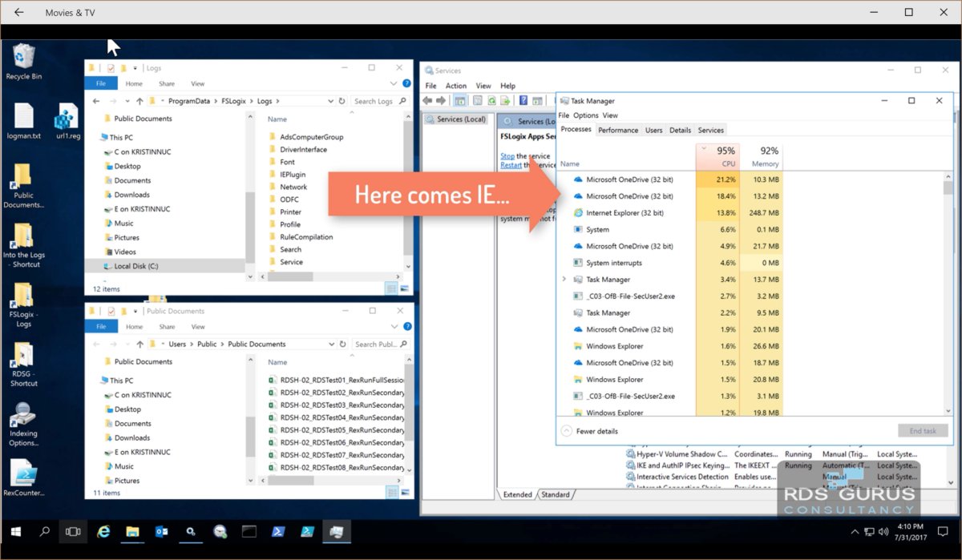Switch to Performance tab in Task Manager
The image size is (962, 560).
click(618, 130)
